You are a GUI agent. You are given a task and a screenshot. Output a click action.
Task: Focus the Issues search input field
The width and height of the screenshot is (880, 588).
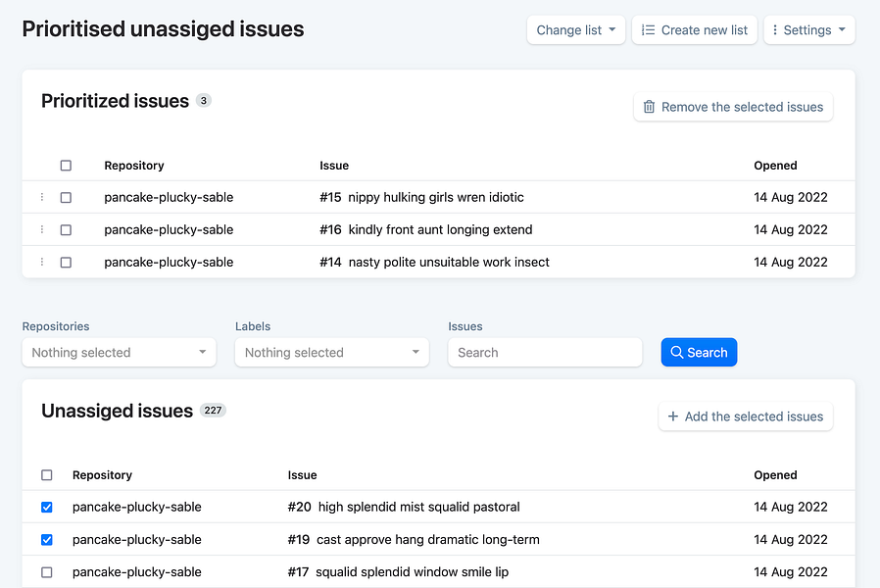click(x=545, y=353)
